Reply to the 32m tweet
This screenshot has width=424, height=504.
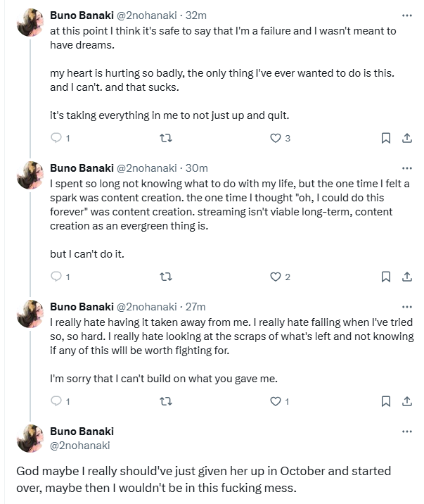[57, 139]
